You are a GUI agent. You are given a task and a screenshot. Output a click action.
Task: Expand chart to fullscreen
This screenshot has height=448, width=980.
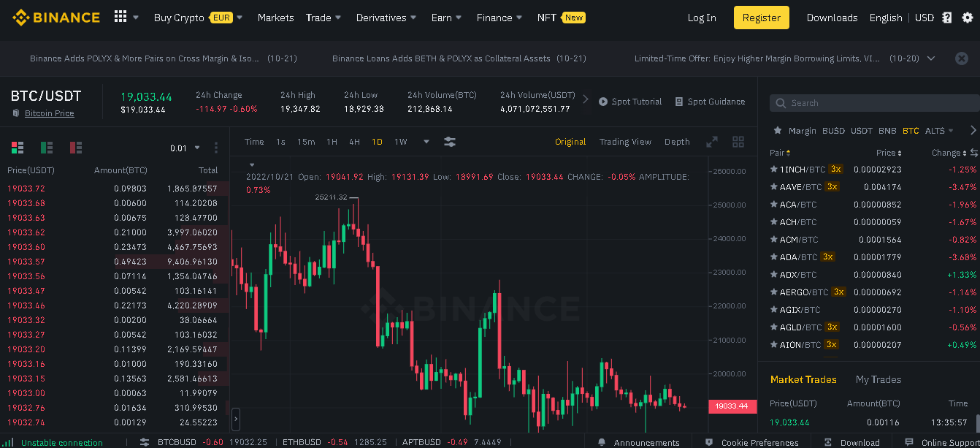[712, 142]
